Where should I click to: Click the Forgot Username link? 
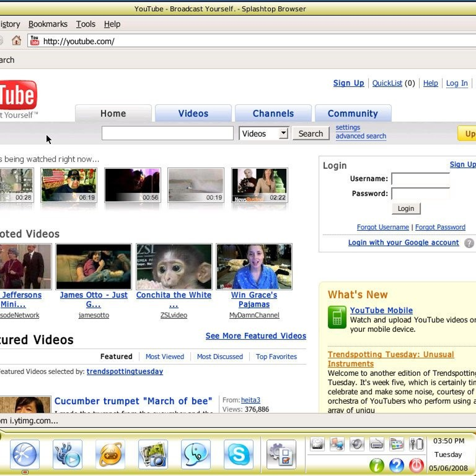(383, 227)
